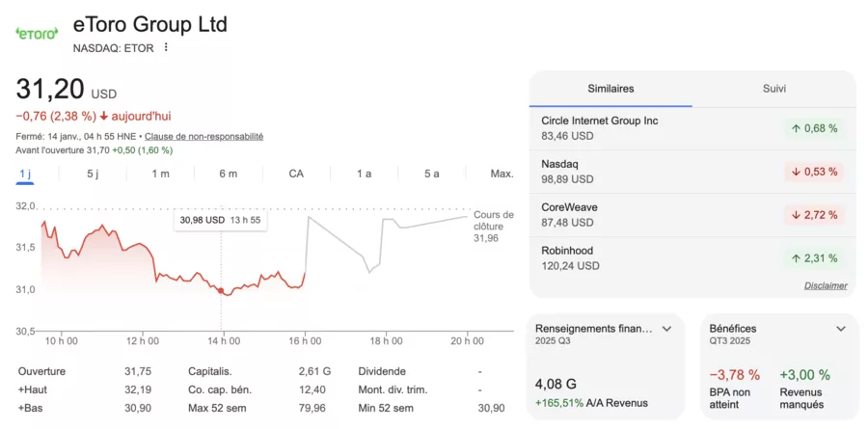Select the 1 a chart range tab
The image size is (868, 429).
364,174
